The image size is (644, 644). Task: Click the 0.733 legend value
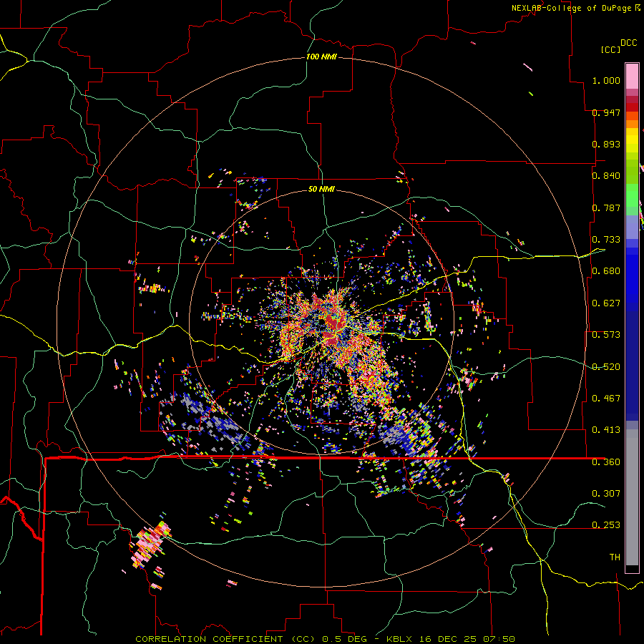(606, 240)
